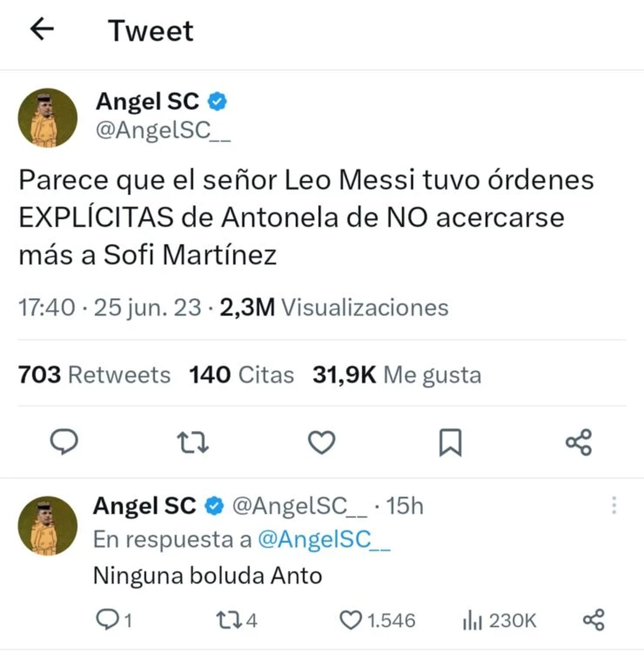Share the main tweet
Screen dimensions: 644x654
[579, 443]
